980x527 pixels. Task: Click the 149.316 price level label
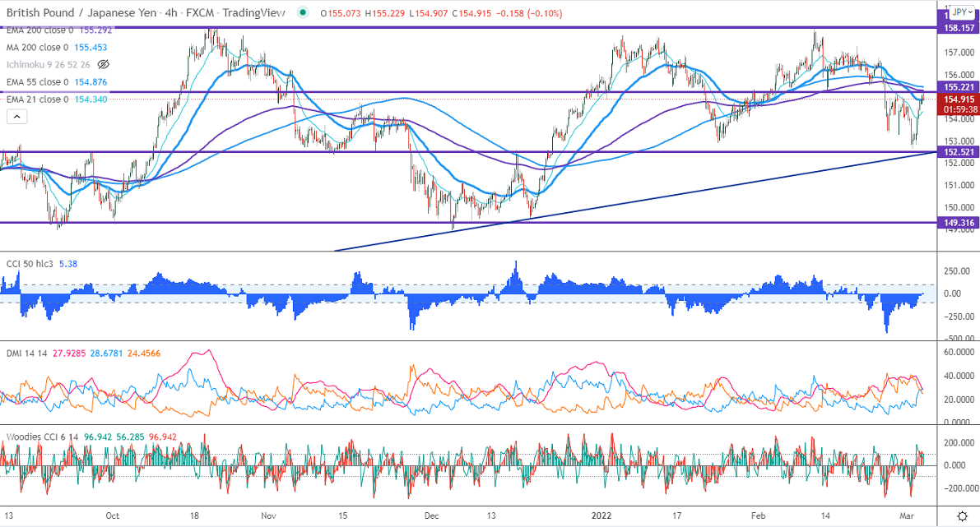959,223
